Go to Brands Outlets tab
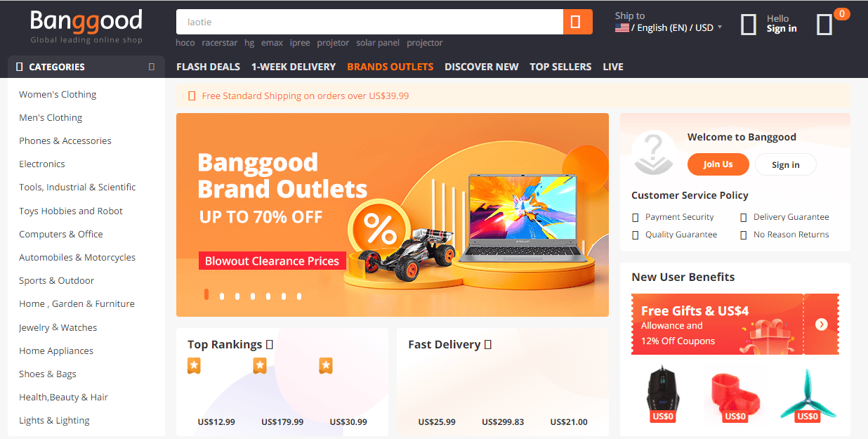The width and height of the screenshot is (868, 439). [390, 67]
